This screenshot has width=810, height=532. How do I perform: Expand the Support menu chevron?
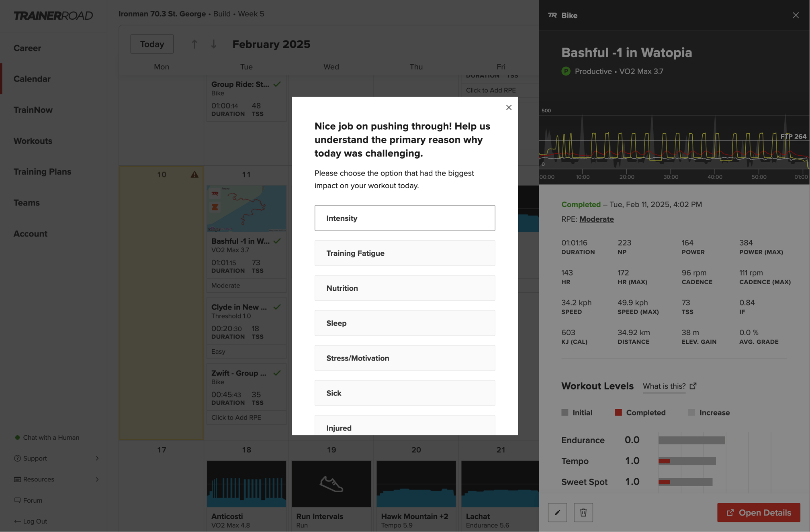[97, 458]
